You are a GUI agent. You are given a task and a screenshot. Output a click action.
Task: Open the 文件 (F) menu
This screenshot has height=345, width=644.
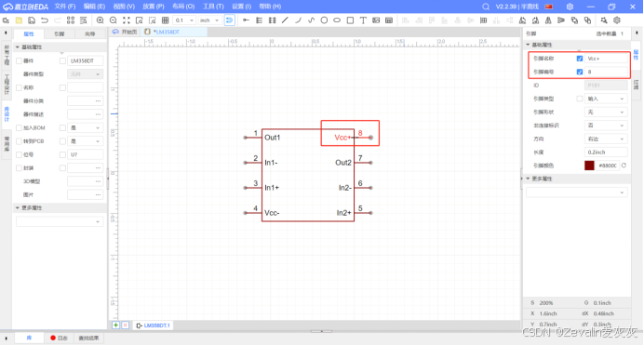tap(65, 7)
